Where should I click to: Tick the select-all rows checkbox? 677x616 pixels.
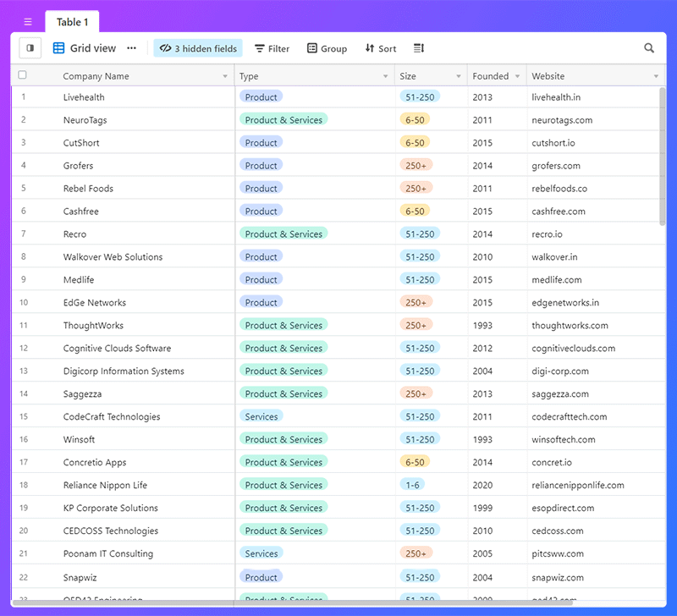[23, 75]
